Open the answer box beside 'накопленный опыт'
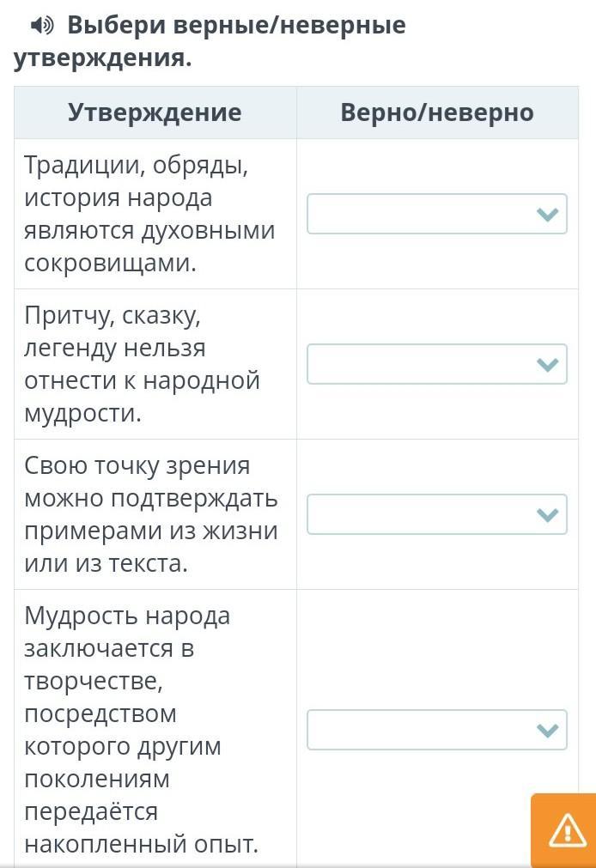This screenshot has width=596, height=868. point(437,730)
